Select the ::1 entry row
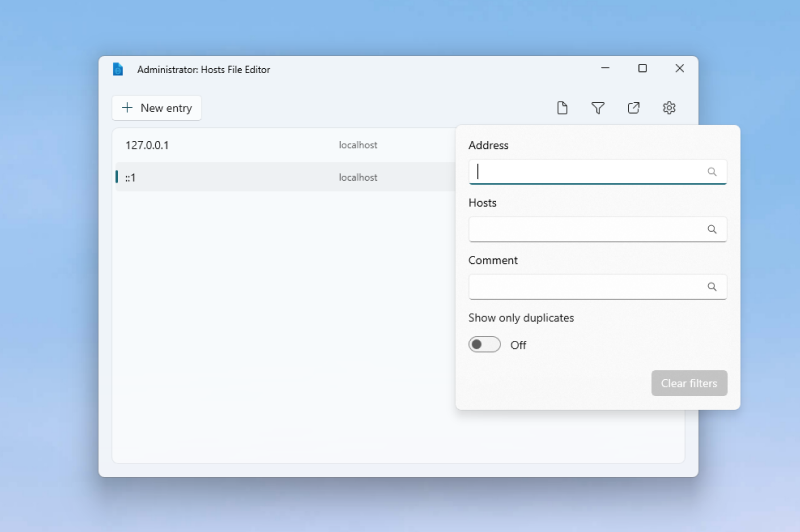800x532 pixels. click(x=280, y=177)
